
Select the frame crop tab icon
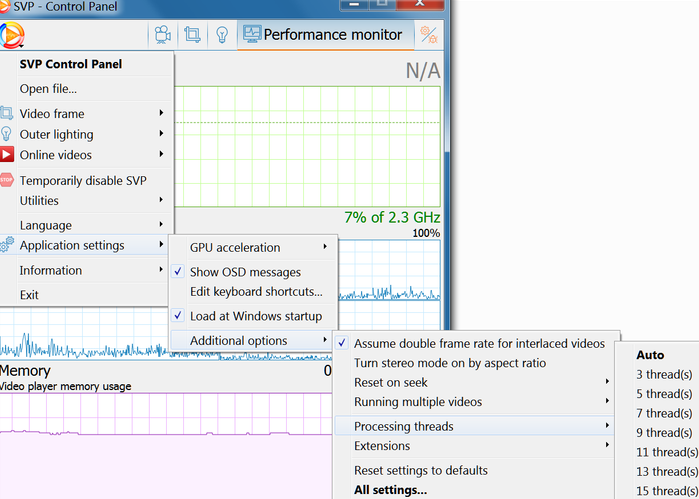pyautogui.click(x=192, y=35)
